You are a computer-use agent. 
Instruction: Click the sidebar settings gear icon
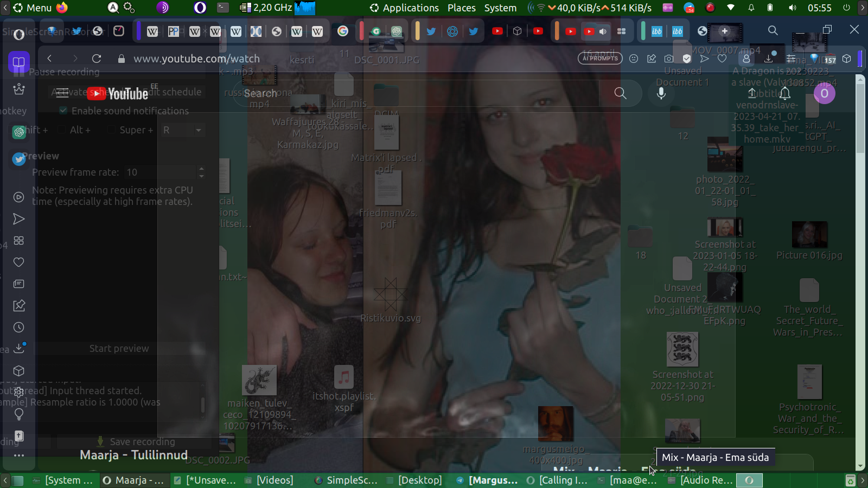[x=19, y=392]
